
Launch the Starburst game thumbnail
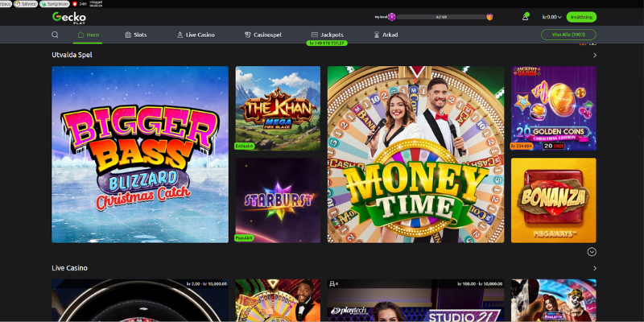point(277,200)
